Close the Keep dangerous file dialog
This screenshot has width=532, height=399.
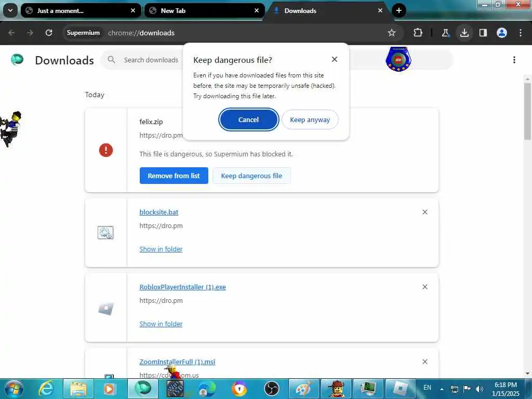(x=334, y=59)
